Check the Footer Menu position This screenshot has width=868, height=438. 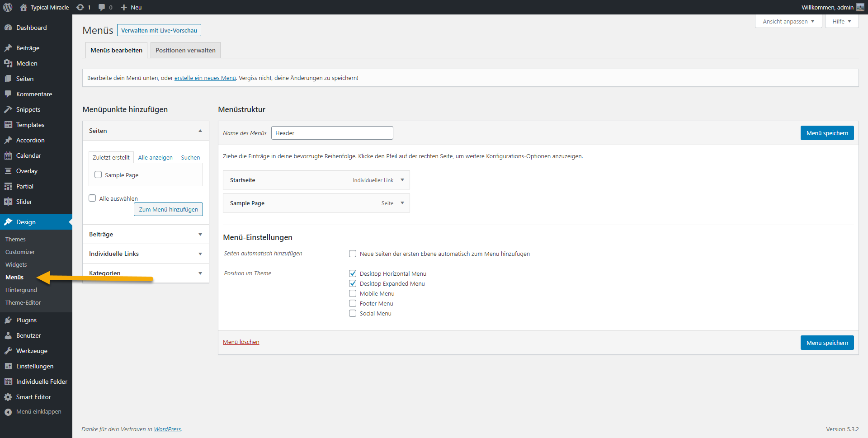click(353, 303)
